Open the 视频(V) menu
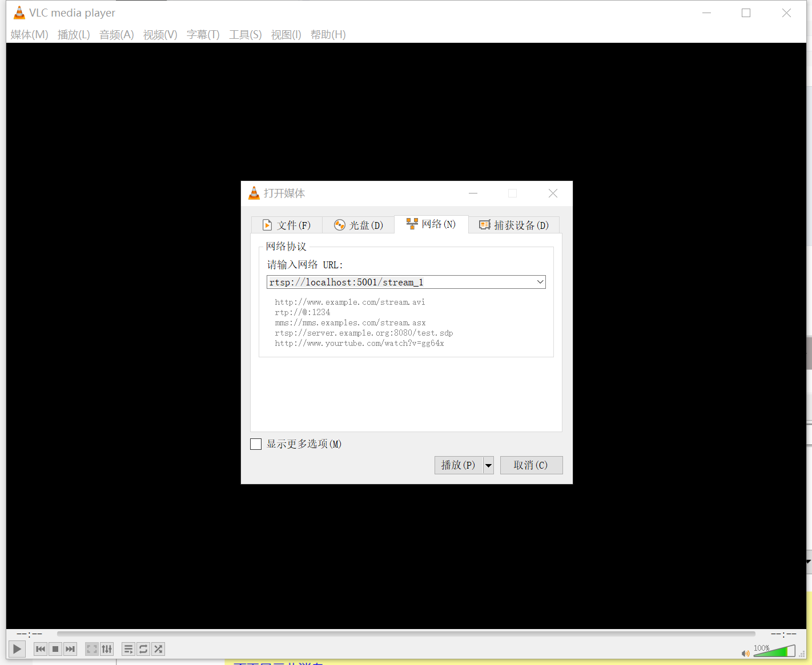Viewport: 812px width, 665px height. coord(160,35)
